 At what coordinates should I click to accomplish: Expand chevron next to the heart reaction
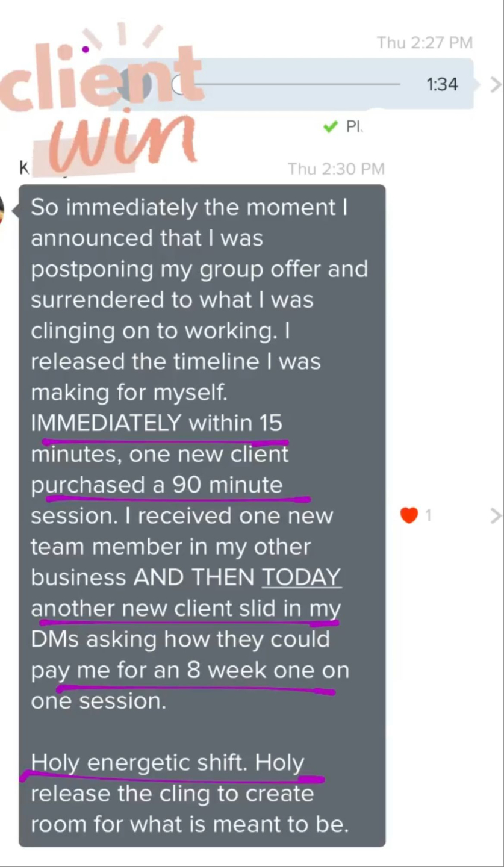tap(496, 516)
